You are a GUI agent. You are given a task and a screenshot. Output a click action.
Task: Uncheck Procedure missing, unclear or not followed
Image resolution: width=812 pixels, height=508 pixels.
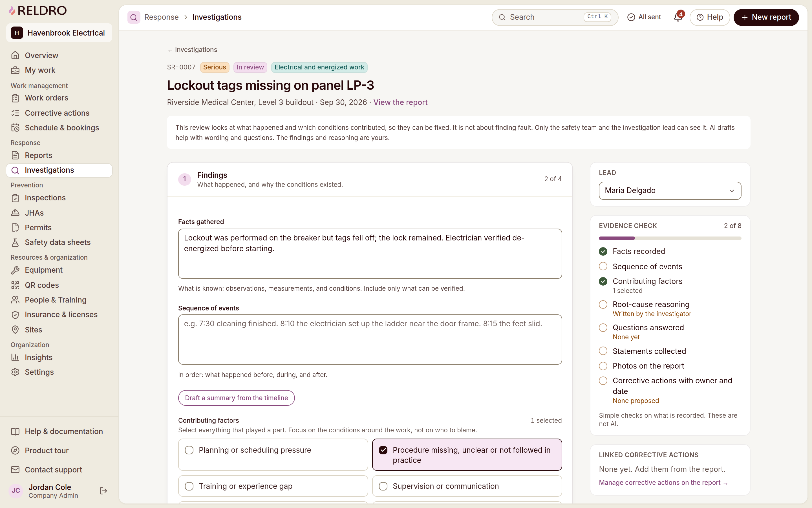383,450
